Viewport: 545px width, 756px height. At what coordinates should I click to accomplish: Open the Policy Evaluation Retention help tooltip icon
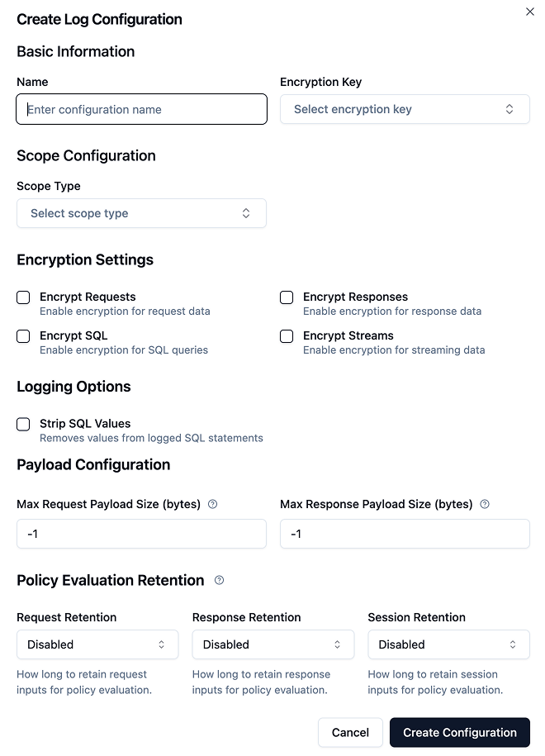[x=218, y=581]
